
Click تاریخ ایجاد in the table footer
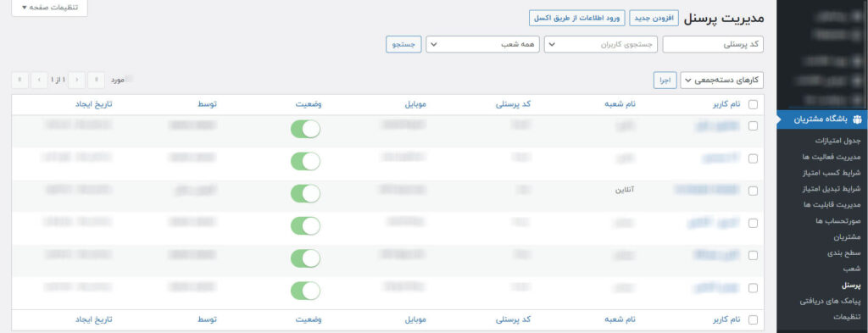pos(93,319)
